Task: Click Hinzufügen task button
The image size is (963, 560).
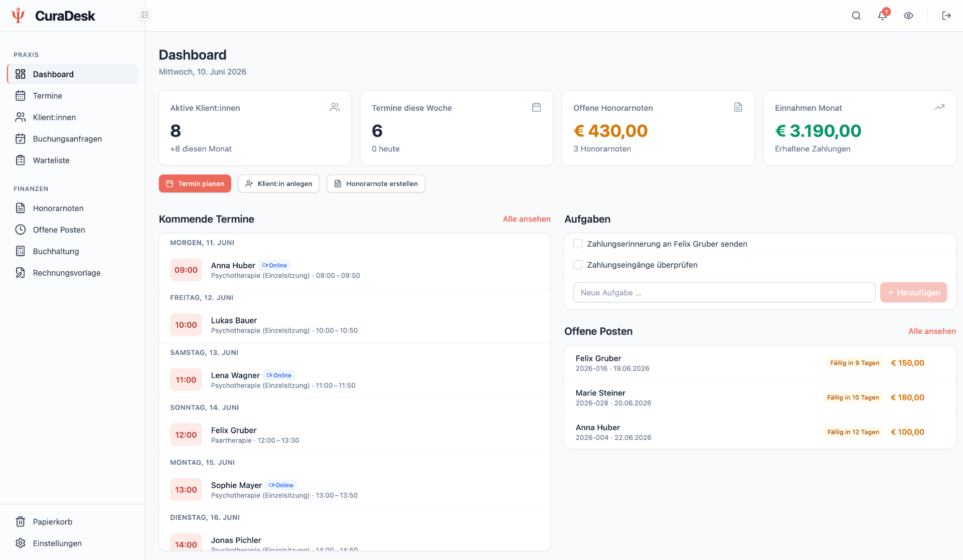Action: tap(913, 292)
